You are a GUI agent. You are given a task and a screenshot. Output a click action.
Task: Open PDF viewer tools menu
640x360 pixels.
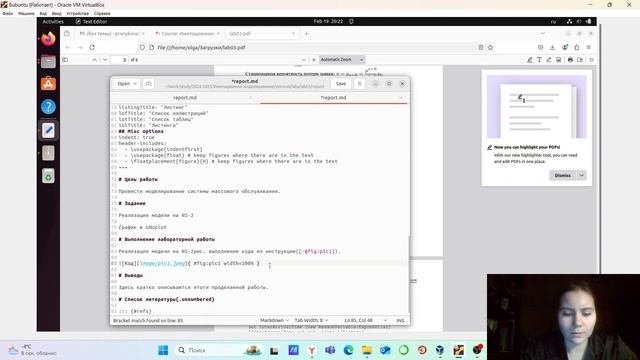(x=591, y=60)
